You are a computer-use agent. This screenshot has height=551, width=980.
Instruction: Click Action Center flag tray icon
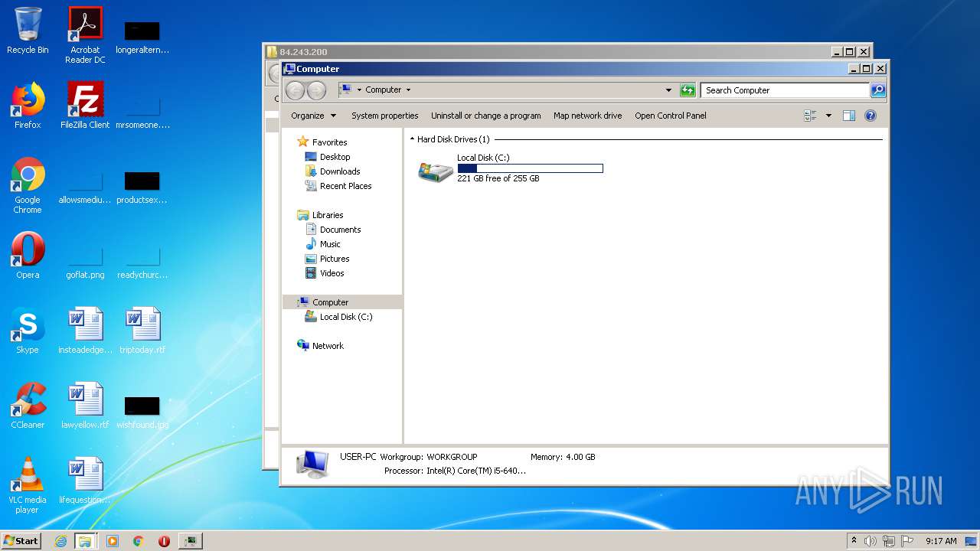coord(907,541)
